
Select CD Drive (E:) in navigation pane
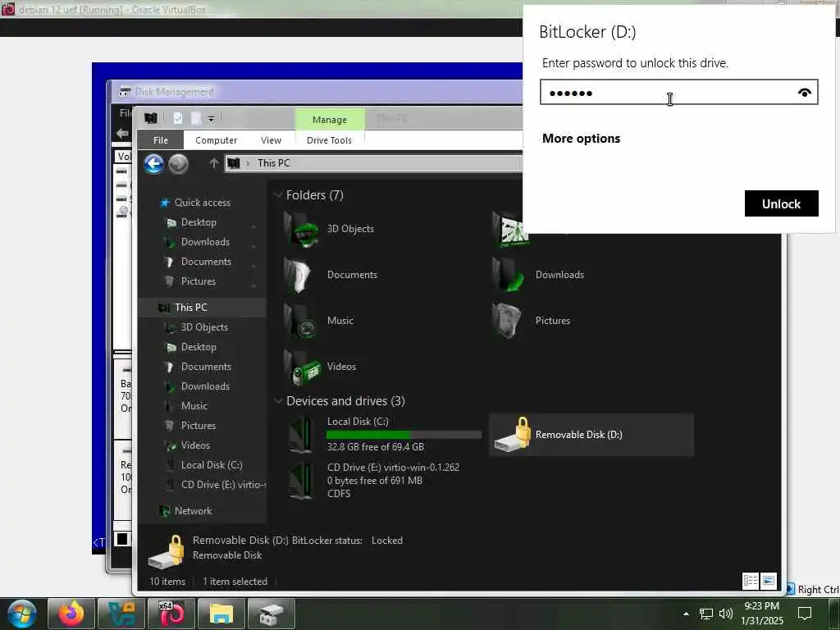222,484
